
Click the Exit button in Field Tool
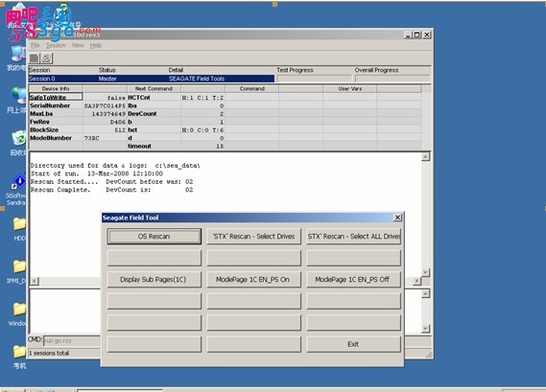point(353,344)
